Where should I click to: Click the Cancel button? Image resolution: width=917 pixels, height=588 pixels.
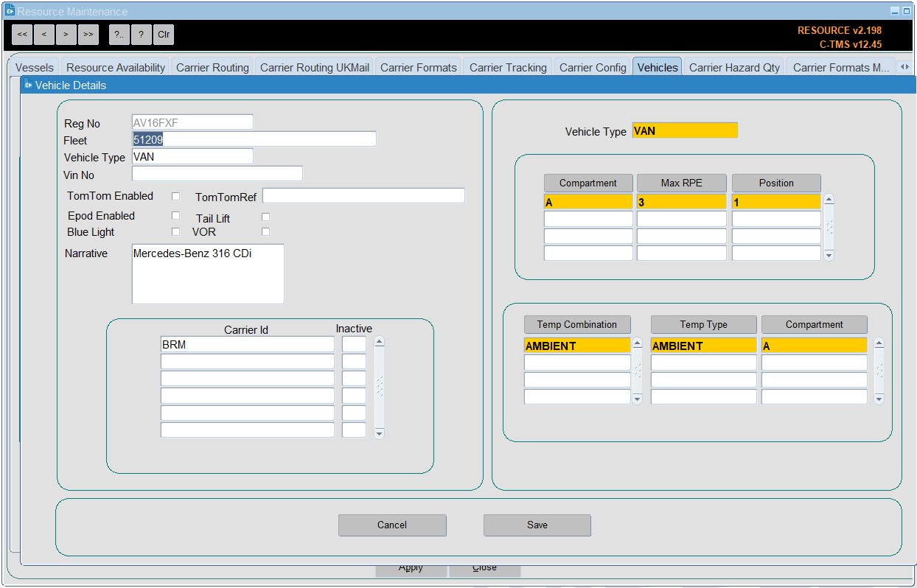pos(392,525)
